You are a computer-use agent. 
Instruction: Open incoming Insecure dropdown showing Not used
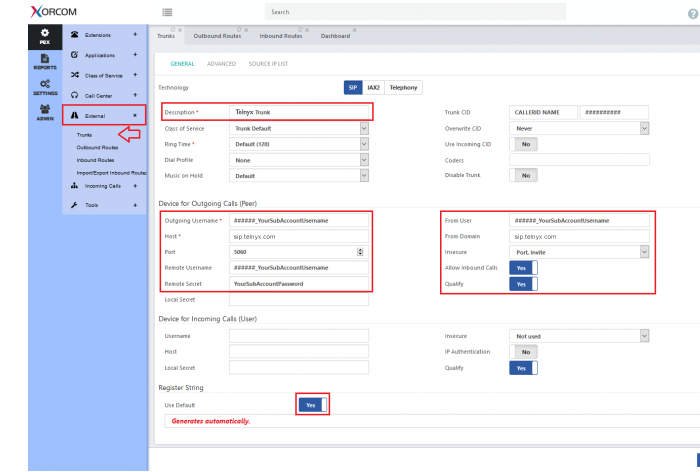coord(579,336)
